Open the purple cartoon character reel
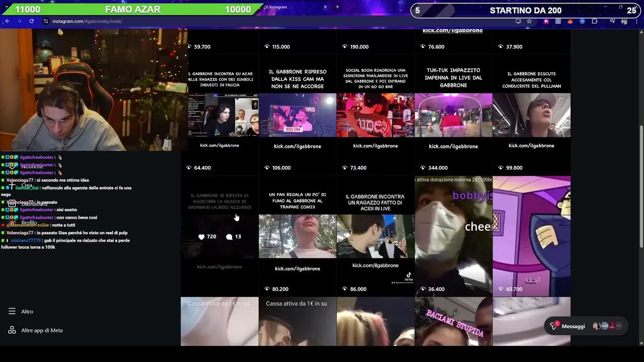This screenshot has width=644, height=362. click(x=531, y=236)
